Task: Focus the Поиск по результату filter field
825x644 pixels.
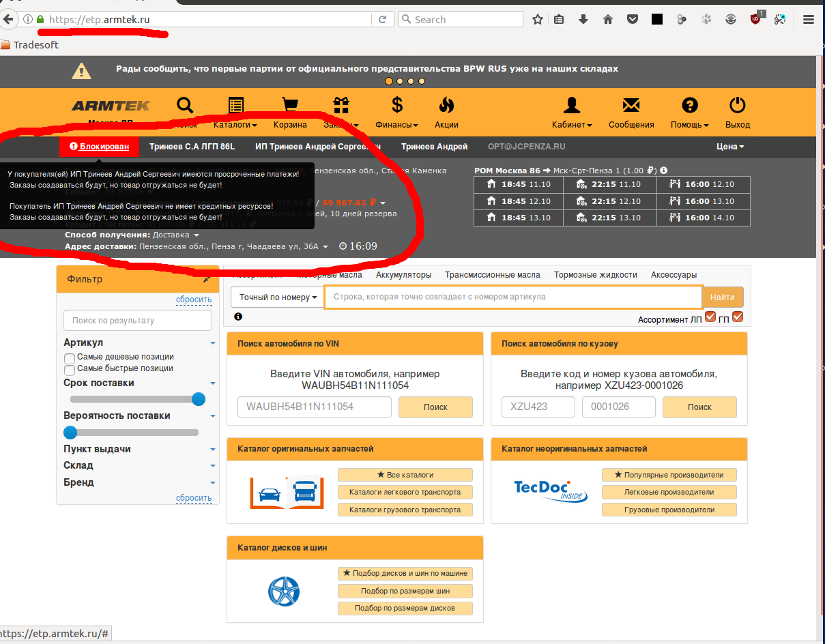Action: tap(138, 321)
